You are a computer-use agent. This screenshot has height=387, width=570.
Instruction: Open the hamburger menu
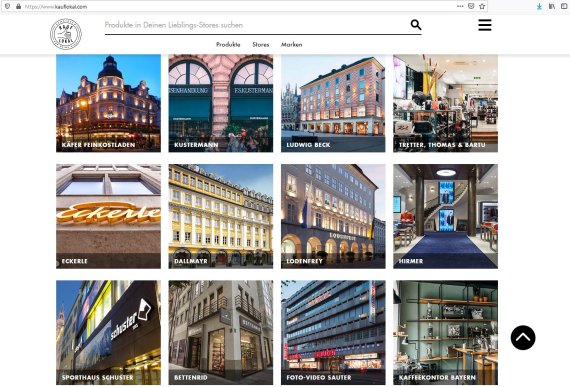(x=485, y=25)
